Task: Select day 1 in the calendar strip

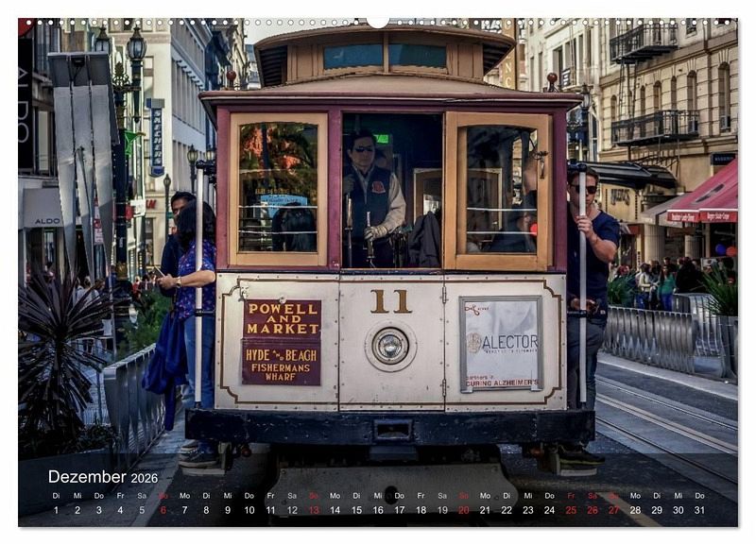Action: [56, 510]
